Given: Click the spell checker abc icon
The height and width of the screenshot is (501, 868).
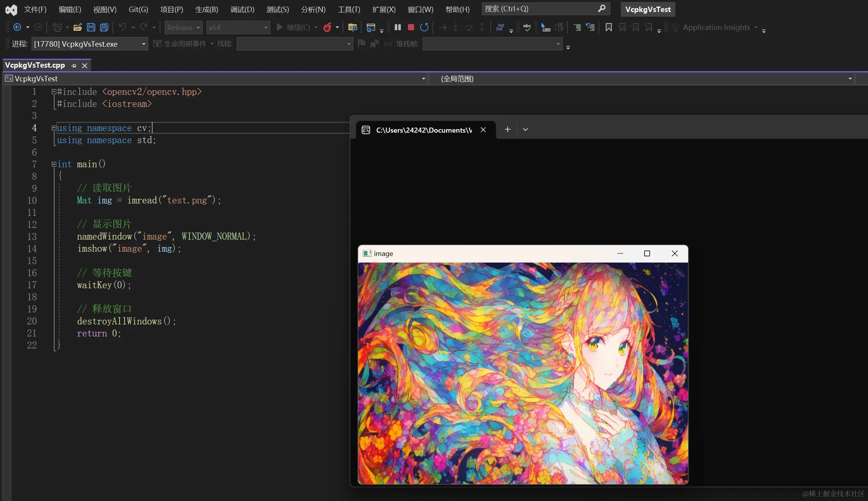Looking at the screenshot, I should click(x=527, y=27).
